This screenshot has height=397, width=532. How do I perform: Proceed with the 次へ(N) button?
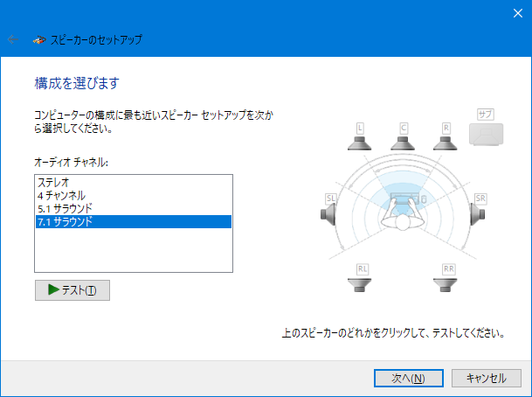click(x=408, y=378)
